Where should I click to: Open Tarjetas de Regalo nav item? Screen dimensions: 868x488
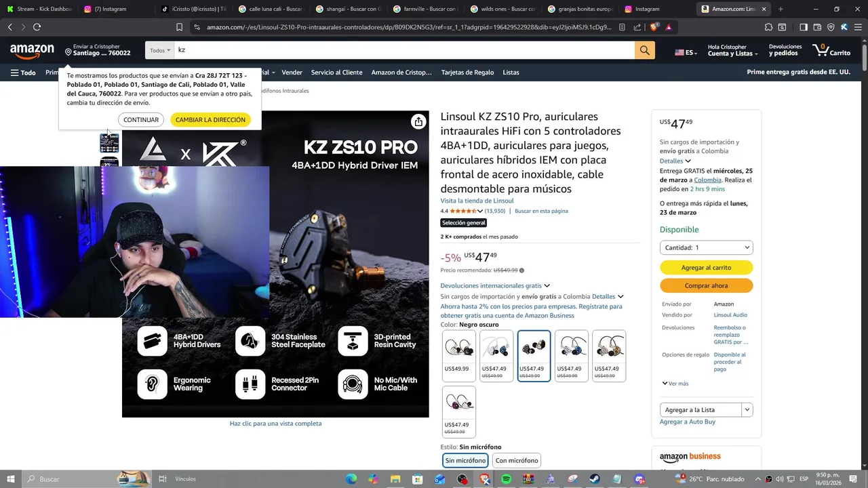tap(467, 73)
